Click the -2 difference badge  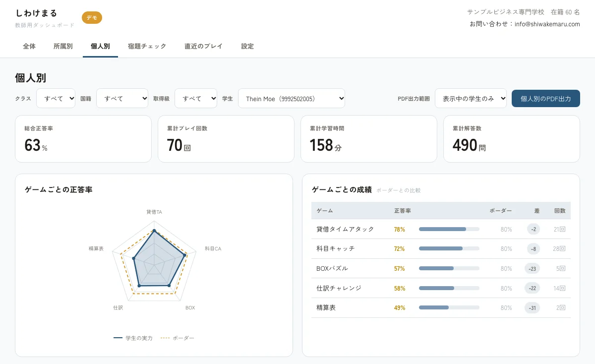tap(534, 229)
